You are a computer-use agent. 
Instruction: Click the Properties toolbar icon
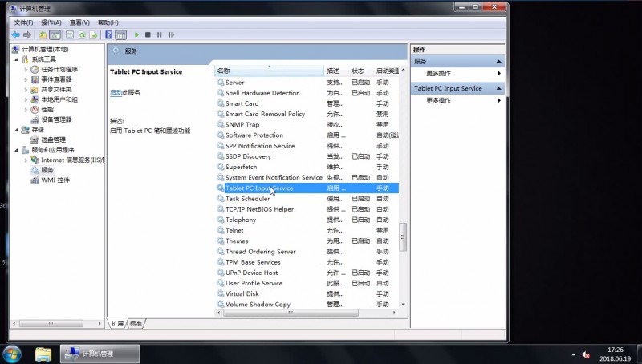[x=70, y=35]
